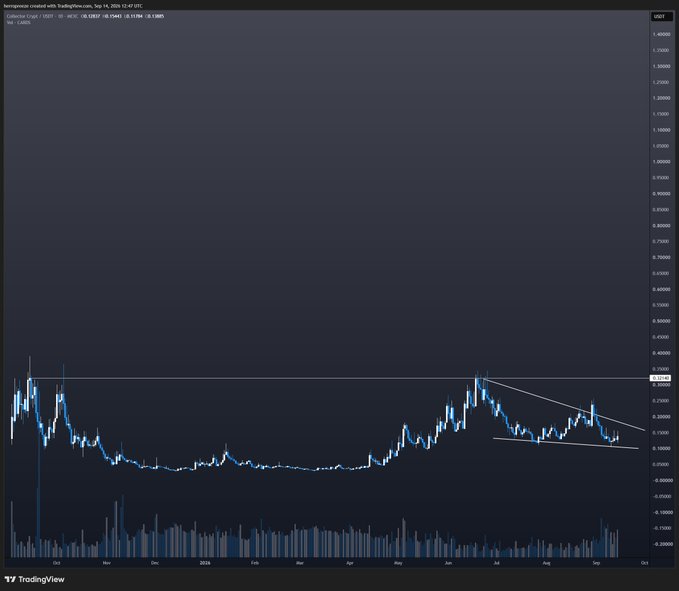Click the 1.00000 price axis label
The width and height of the screenshot is (679, 591).
click(x=661, y=161)
